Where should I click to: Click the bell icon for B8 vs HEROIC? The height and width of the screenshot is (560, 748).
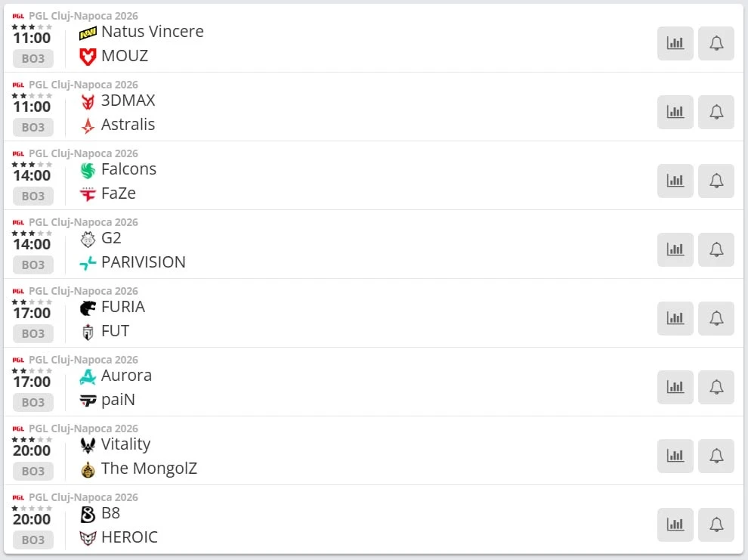716,525
